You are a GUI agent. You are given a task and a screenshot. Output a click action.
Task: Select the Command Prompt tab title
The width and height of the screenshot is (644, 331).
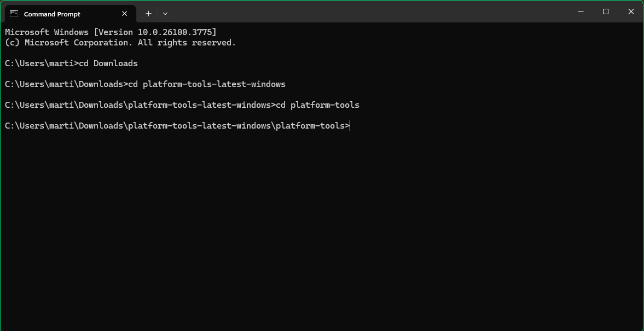click(52, 14)
